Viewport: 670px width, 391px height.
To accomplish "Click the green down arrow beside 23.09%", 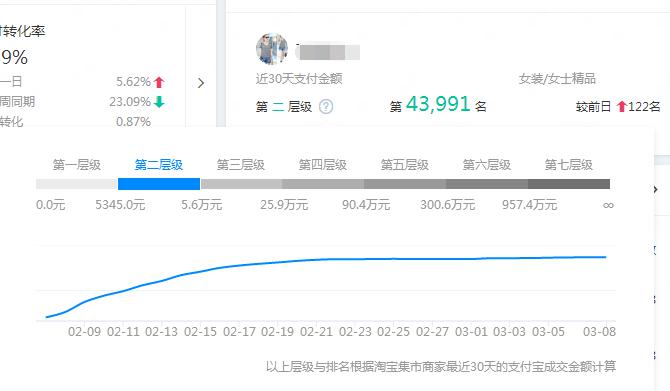I will 159,102.
